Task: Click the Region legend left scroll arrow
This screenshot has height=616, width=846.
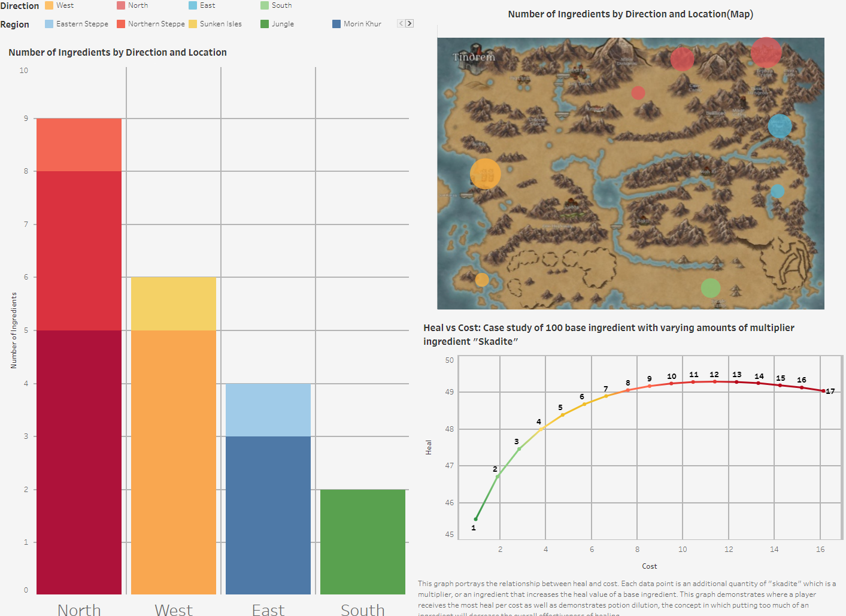Action: (401, 23)
